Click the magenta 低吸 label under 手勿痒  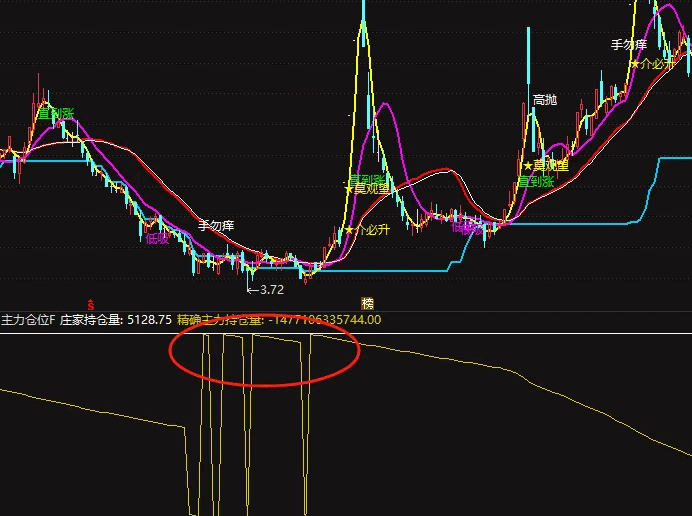[x=158, y=239]
